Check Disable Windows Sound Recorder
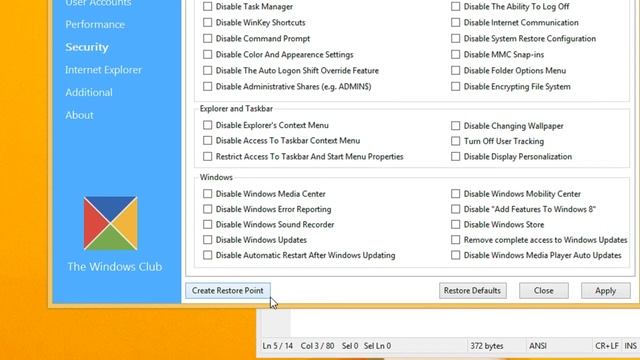This screenshot has height=360, width=640. (207, 224)
